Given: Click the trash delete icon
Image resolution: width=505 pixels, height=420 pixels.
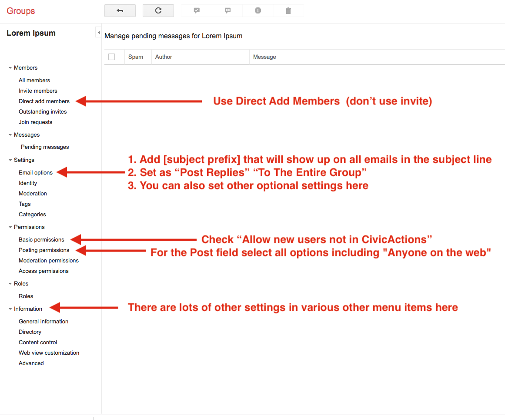Looking at the screenshot, I should click(288, 10).
